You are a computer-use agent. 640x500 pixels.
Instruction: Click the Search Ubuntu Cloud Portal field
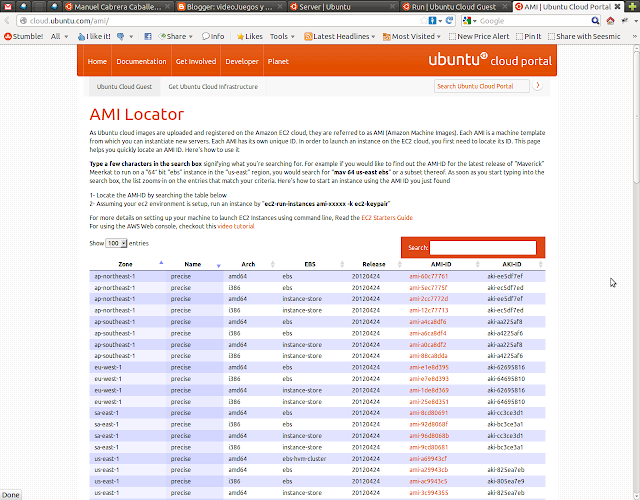click(x=482, y=86)
